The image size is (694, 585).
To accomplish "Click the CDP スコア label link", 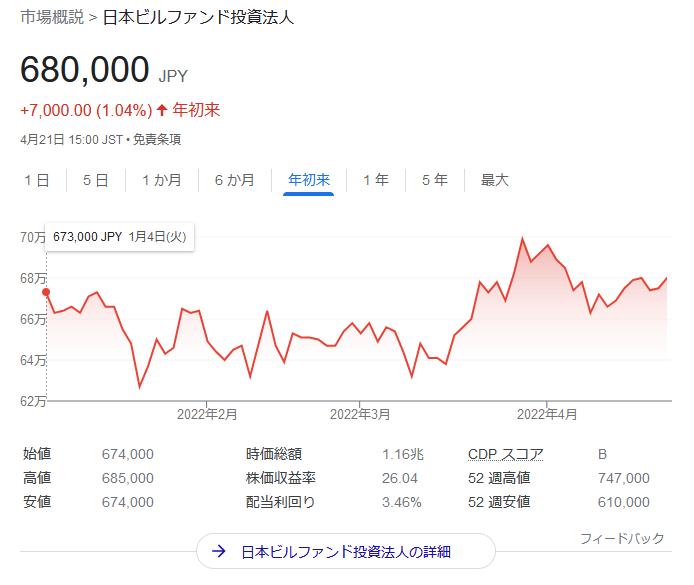I will tap(505, 454).
